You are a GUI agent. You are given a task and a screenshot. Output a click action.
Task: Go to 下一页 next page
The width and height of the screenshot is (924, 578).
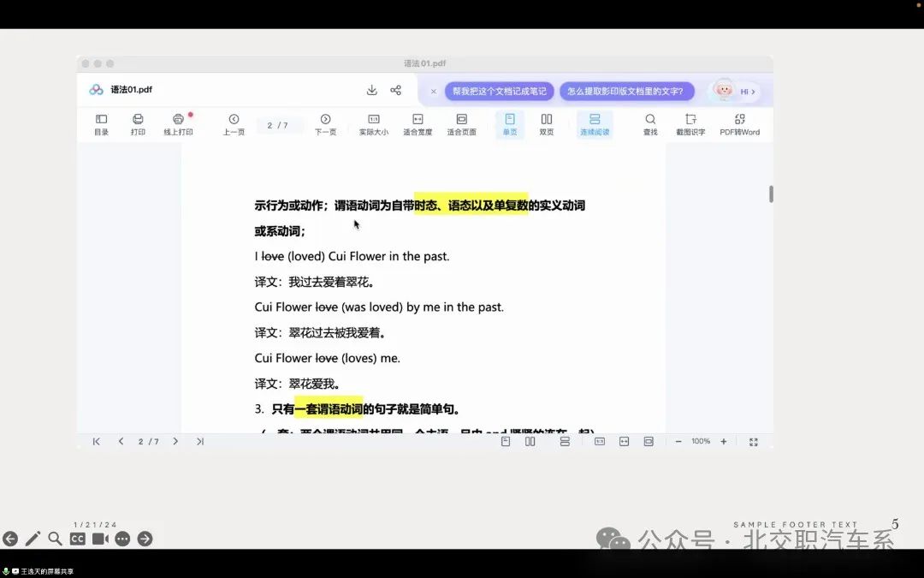(x=325, y=124)
